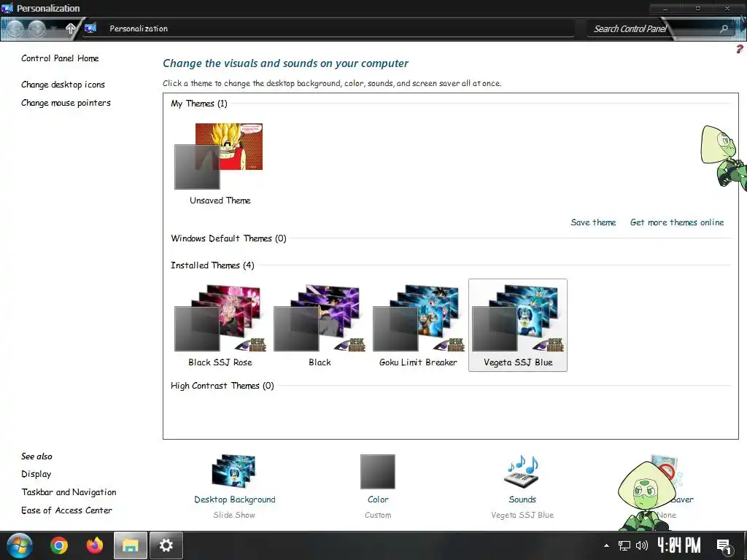747x560 pixels.
Task: Open File Explorer from the taskbar
Action: point(131,545)
